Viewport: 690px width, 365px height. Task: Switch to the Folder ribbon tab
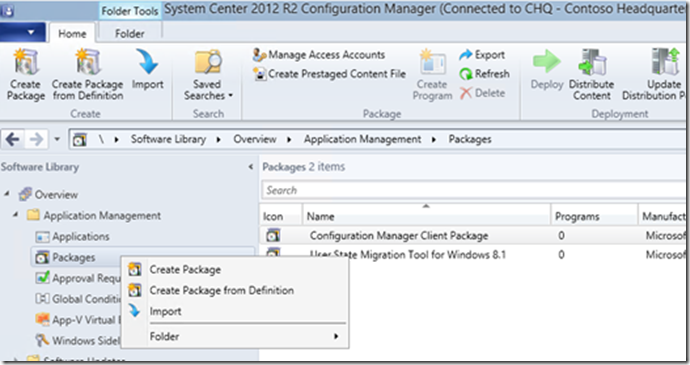tap(130, 33)
